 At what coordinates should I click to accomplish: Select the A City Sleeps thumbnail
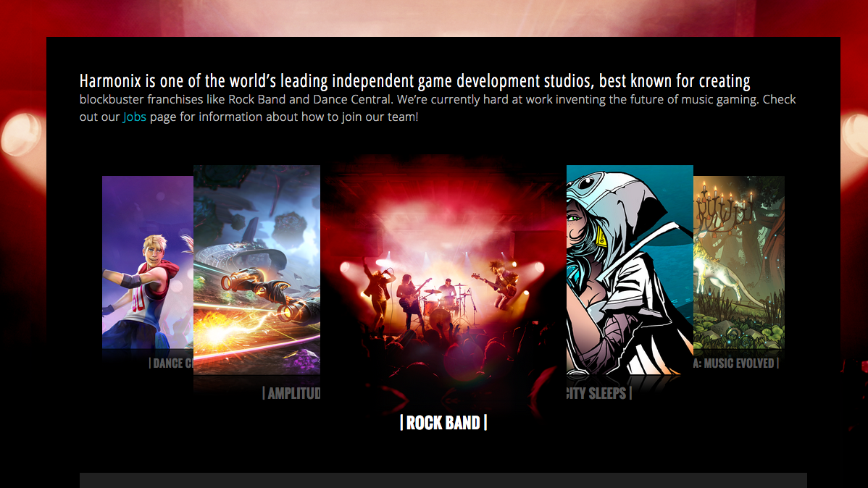click(x=630, y=275)
